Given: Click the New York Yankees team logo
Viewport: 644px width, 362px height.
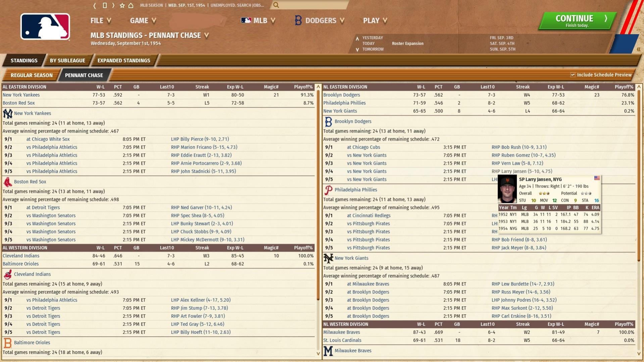Looking at the screenshot, I should (7, 114).
